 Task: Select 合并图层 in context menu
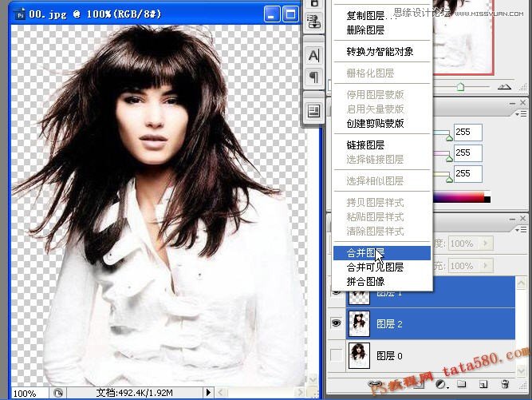click(382, 253)
